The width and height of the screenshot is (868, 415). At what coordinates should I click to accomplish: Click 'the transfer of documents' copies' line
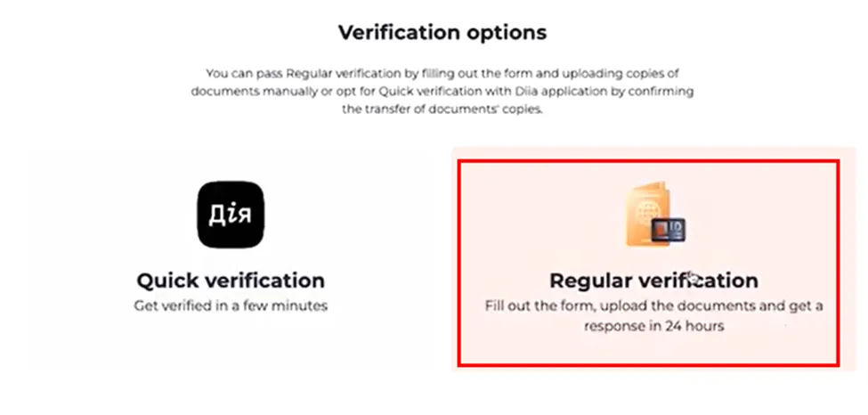click(x=442, y=110)
